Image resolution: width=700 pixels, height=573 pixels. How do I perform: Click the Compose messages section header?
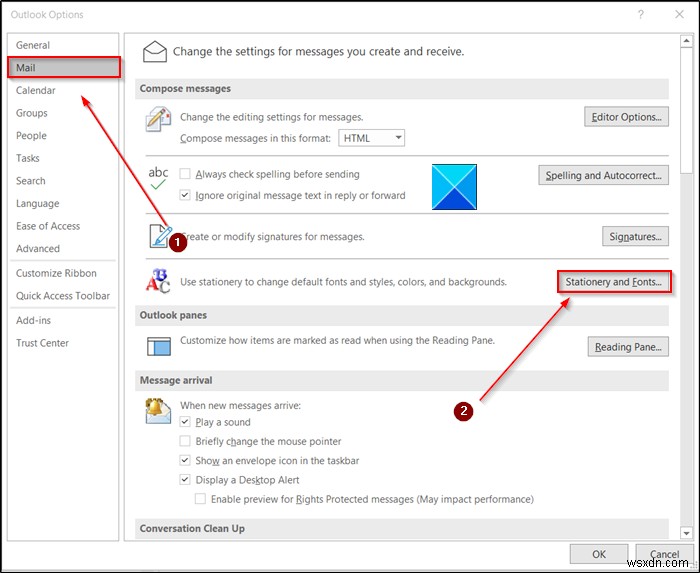click(401, 88)
